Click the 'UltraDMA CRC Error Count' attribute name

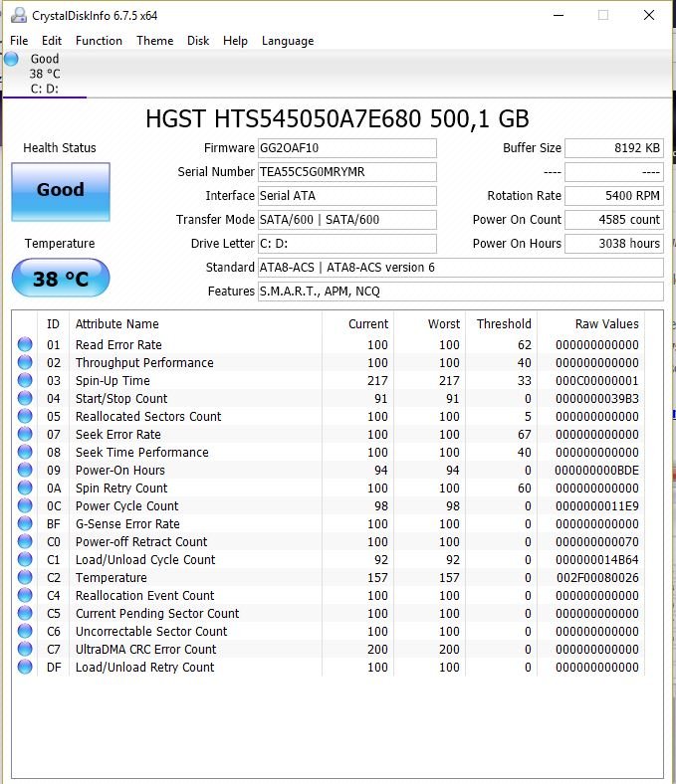point(145,649)
